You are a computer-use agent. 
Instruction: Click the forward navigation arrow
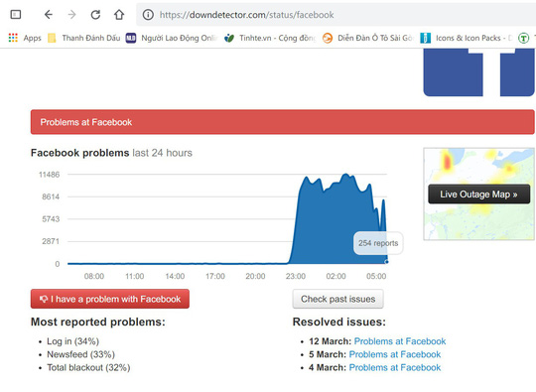[71, 14]
